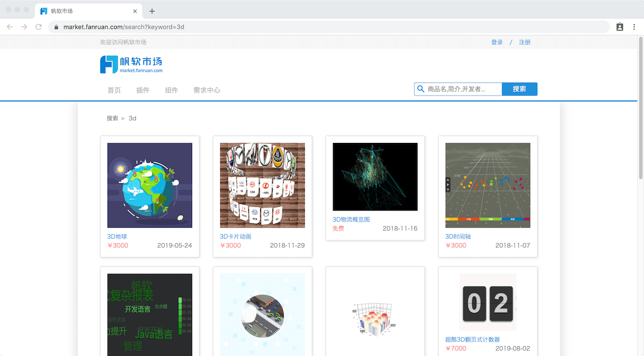Image resolution: width=644 pixels, height=356 pixels.
Task: Click the 2019-05-24 date on 3D地球
Action: [175, 245]
